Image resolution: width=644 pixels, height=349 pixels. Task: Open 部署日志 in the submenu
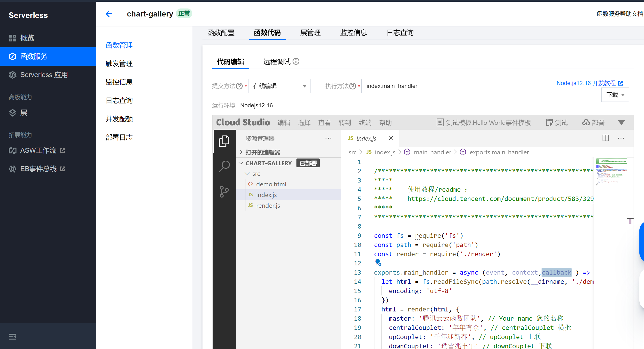tap(119, 137)
